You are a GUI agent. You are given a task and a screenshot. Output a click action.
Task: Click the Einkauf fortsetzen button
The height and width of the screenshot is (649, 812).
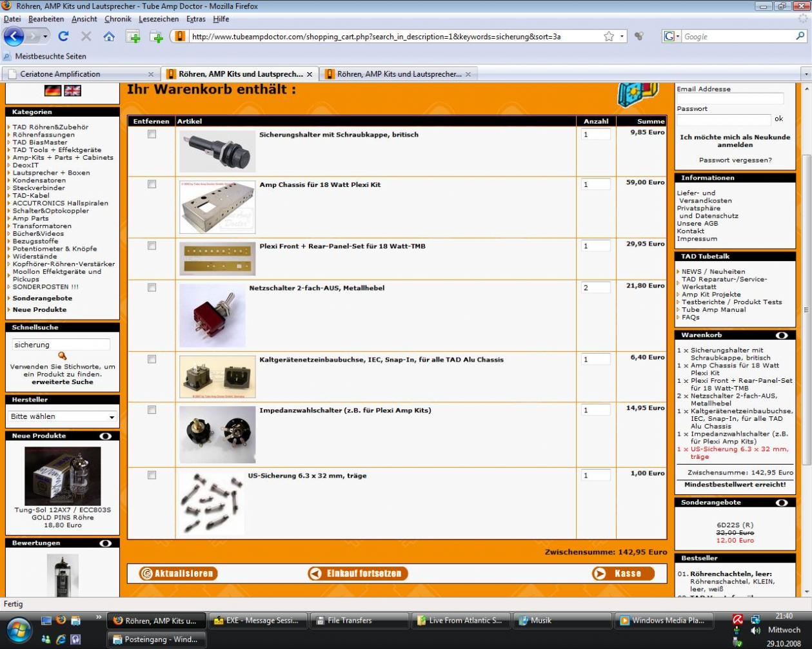point(358,574)
